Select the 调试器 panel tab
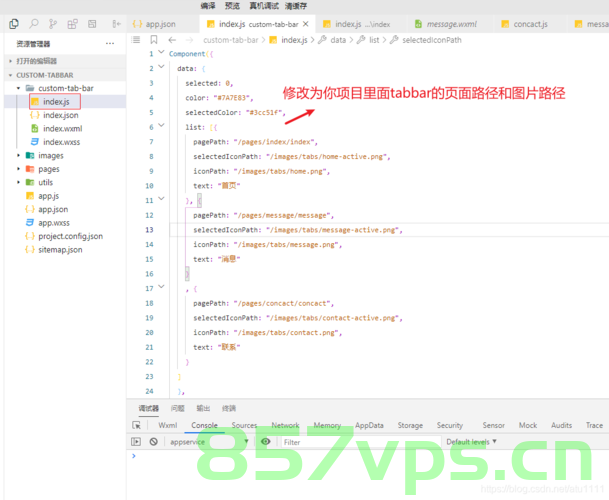609x500 pixels. coord(149,408)
